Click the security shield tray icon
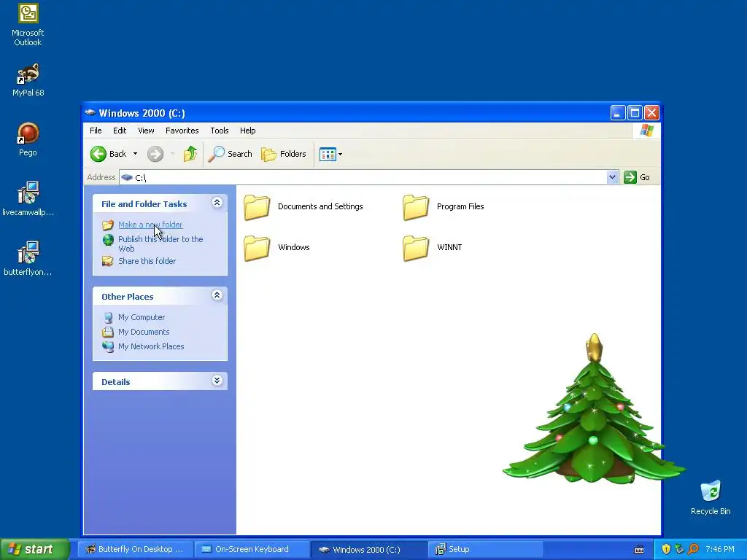Viewport: 747px width, 560px height. click(x=666, y=549)
